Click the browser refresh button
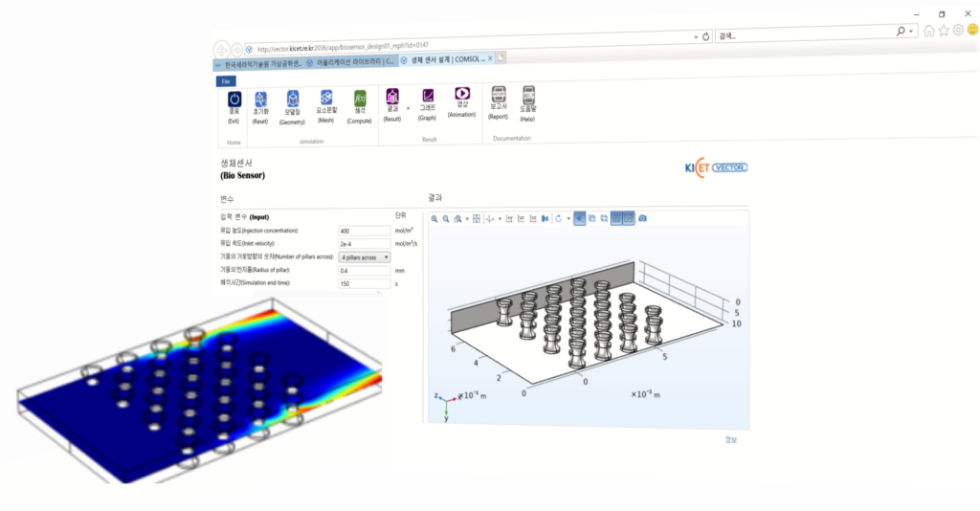Viewport: 980px width, 511px height. click(705, 36)
